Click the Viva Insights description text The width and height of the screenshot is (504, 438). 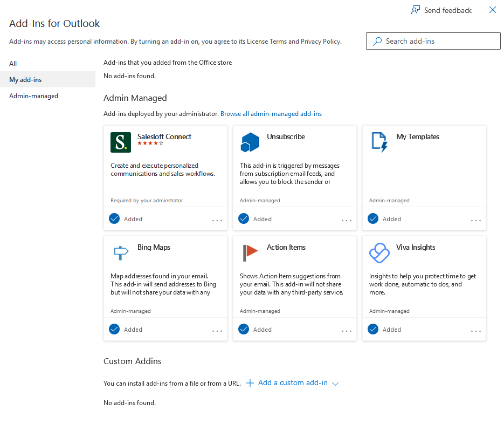(x=423, y=284)
